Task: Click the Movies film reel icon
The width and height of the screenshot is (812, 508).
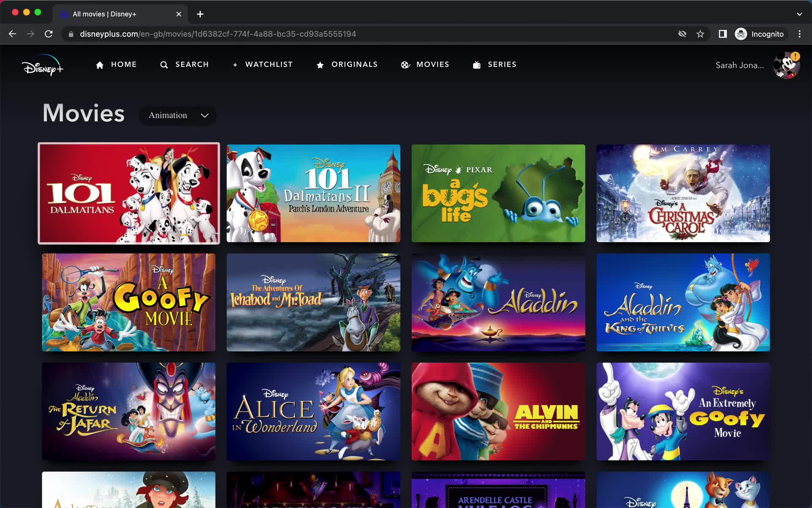Action: pos(405,65)
